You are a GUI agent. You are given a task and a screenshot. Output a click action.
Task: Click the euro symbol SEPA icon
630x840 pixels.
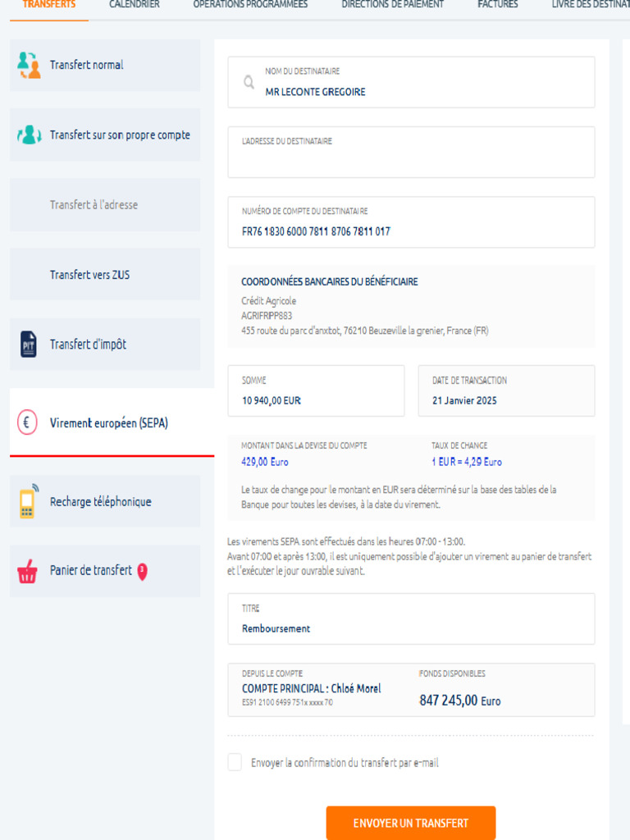(28, 423)
